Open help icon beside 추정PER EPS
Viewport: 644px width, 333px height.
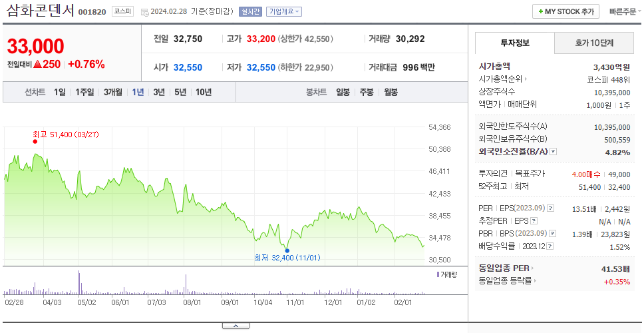[x=534, y=221]
